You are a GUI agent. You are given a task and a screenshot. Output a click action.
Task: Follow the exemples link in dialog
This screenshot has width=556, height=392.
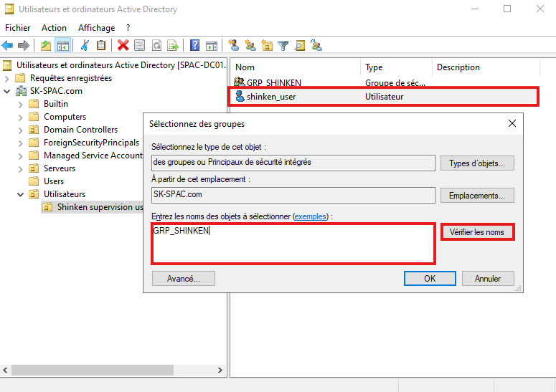point(311,216)
